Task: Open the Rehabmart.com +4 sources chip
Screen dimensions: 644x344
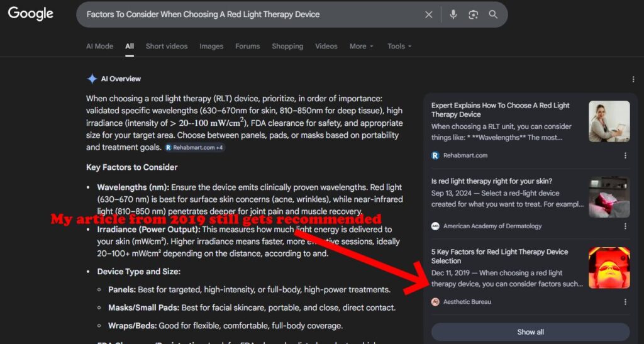Action: pyautogui.click(x=194, y=148)
